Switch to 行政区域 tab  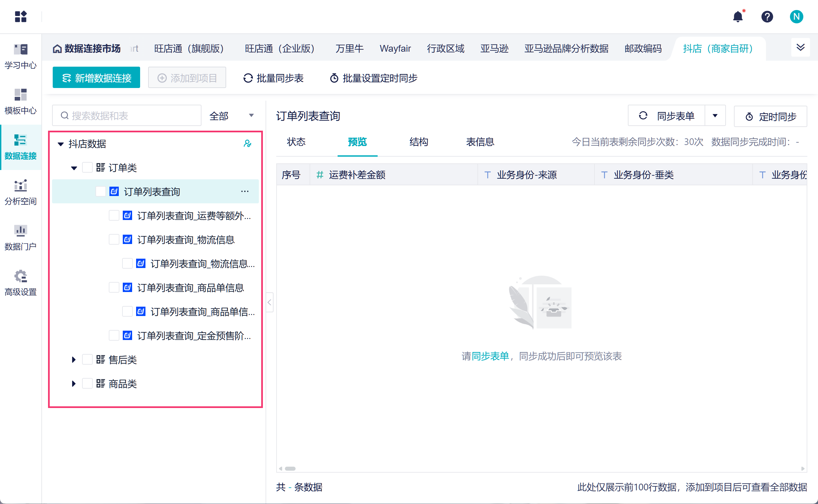[446, 49]
